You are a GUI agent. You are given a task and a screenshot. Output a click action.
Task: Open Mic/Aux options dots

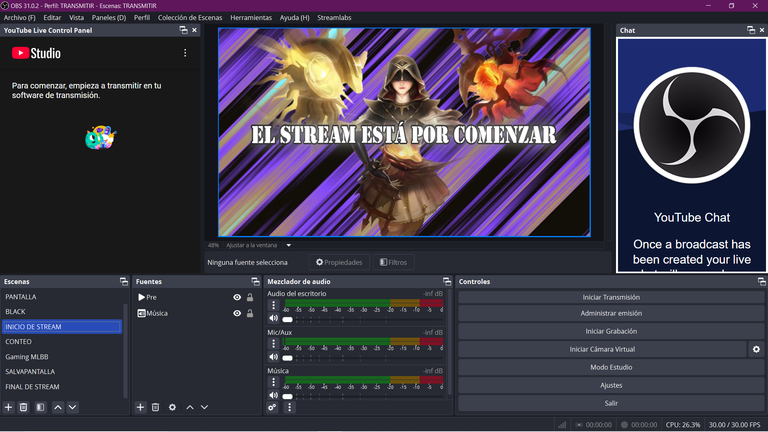coord(273,344)
